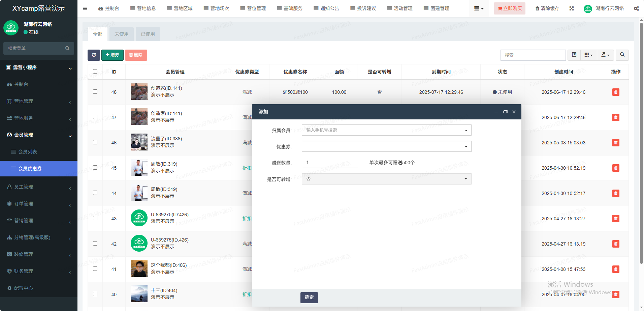Image resolution: width=644 pixels, height=311 pixels.
Task: Click the red delete icon for row 48
Action: (615, 92)
